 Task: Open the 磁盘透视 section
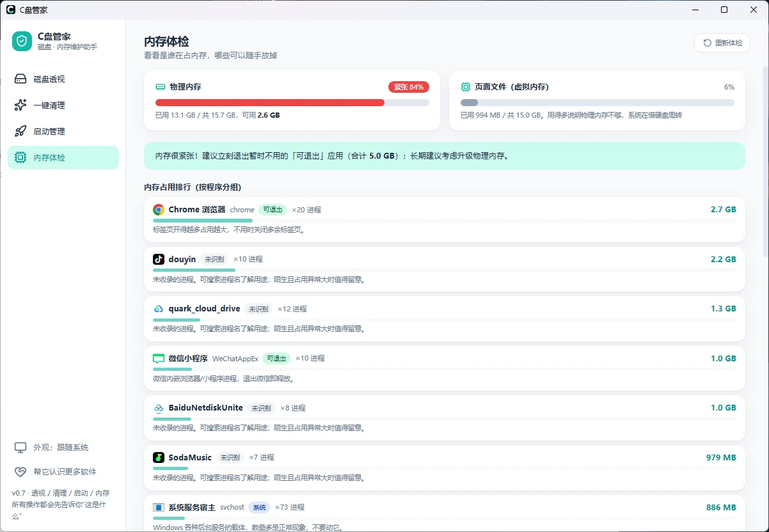click(x=63, y=79)
